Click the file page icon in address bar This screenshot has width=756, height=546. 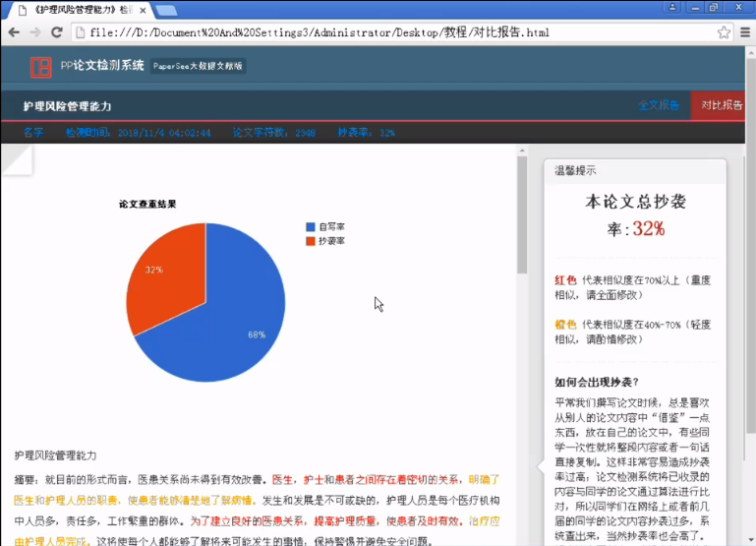(x=80, y=32)
